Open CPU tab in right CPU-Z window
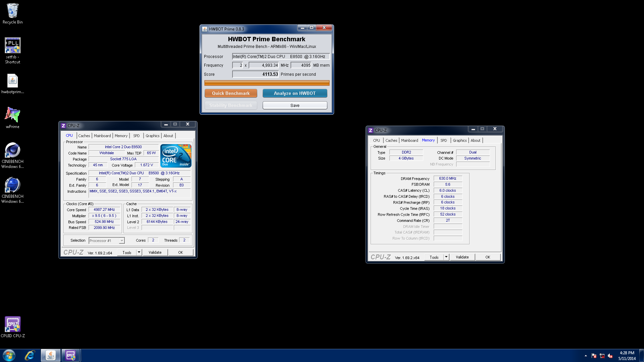Image resolution: width=644 pixels, height=362 pixels. (x=377, y=140)
